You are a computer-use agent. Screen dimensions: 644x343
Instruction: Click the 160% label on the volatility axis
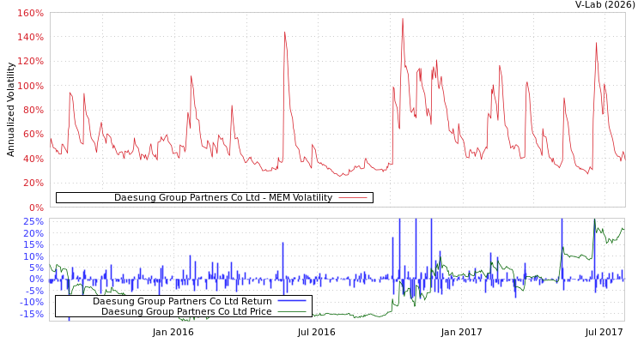(x=30, y=14)
